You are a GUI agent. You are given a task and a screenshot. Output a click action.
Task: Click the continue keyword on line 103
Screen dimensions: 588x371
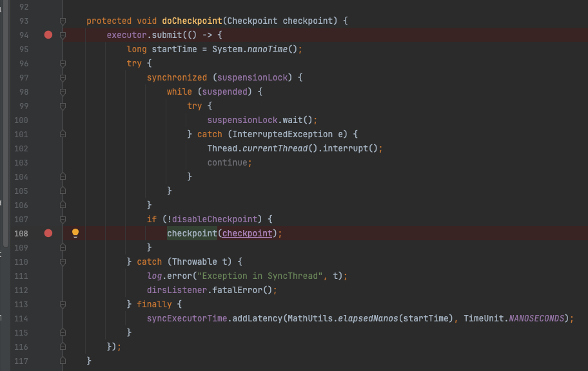227,163
